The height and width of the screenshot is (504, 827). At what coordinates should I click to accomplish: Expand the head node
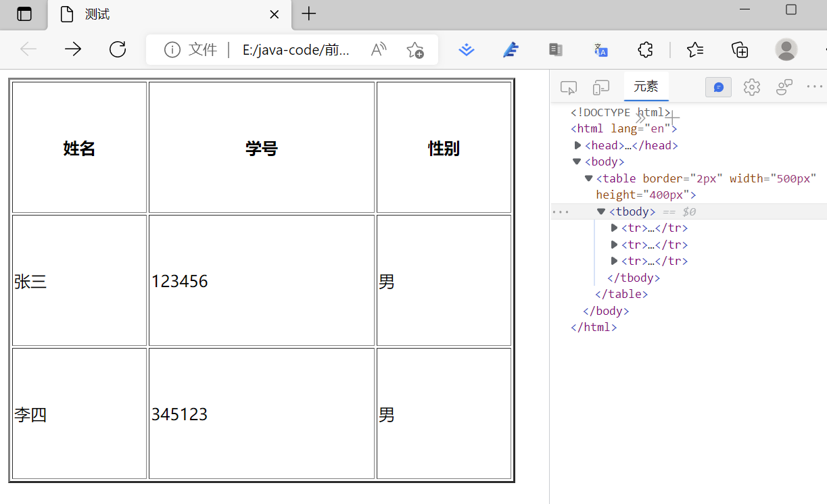(x=577, y=145)
